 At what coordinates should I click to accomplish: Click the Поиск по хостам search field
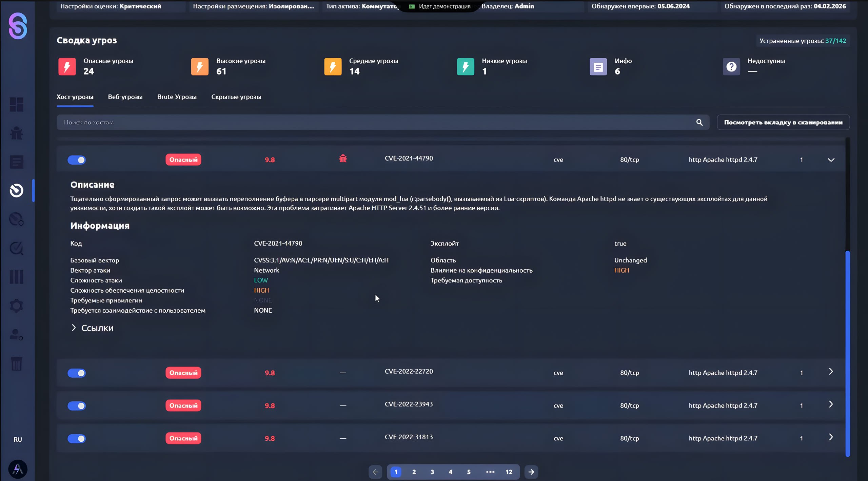click(x=373, y=122)
